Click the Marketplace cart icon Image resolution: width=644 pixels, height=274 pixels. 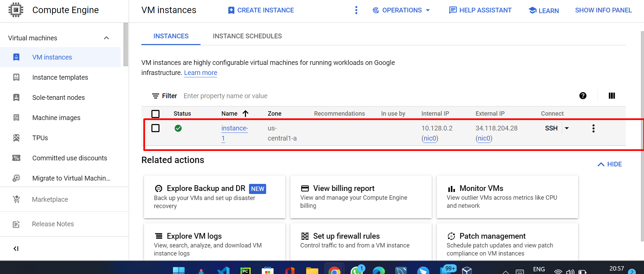point(16,199)
